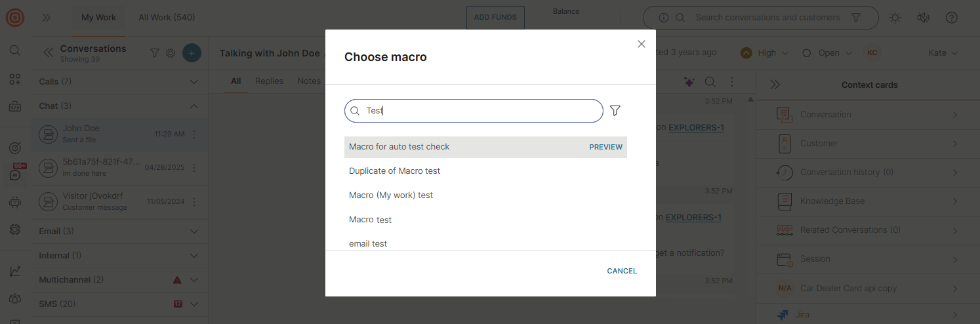Screen dimensions: 980x324
Task: Toggle the light/dark theme sun icon
Action: point(895,18)
